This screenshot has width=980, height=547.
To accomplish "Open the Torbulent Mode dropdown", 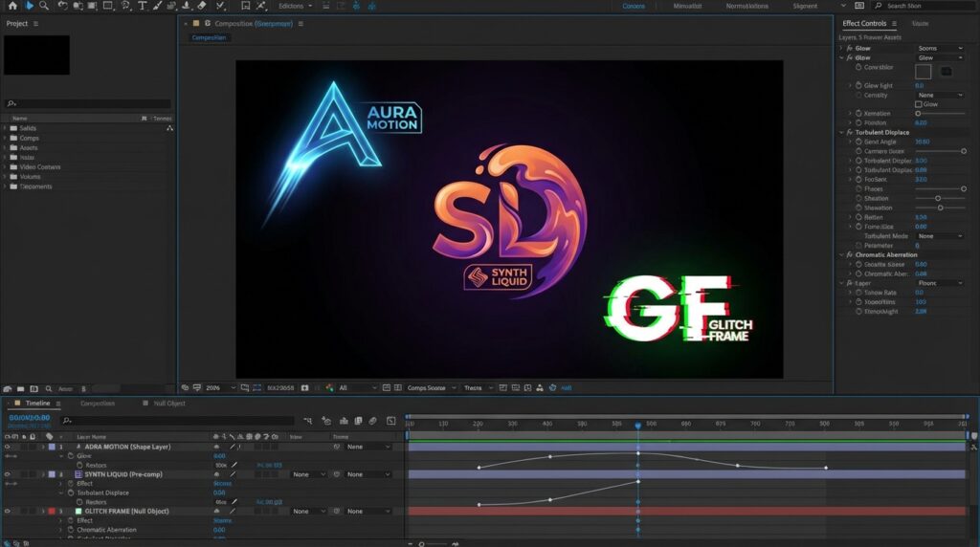I will [940, 236].
